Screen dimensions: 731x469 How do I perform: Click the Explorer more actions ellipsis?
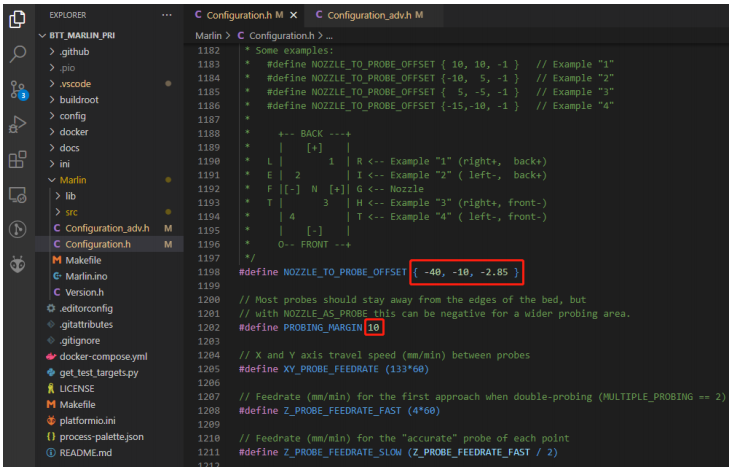point(166,16)
